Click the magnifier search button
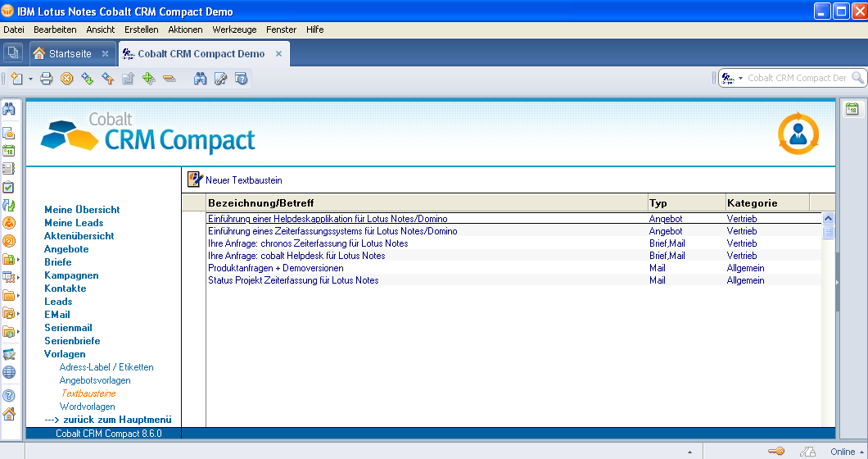Image resolution: width=868 pixels, height=459 pixels. click(857, 78)
